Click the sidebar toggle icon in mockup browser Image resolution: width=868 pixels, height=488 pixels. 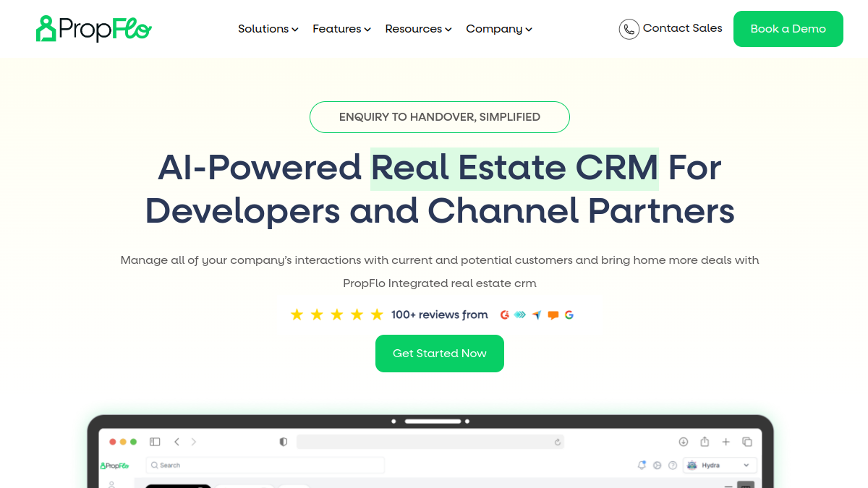pos(155,442)
